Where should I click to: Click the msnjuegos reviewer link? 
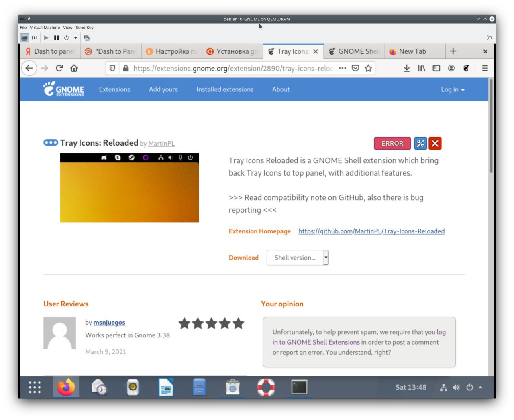coord(109,323)
